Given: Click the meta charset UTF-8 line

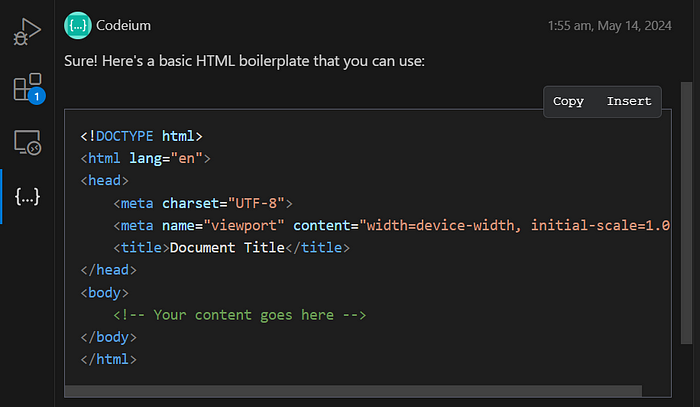Looking at the screenshot, I should [x=203, y=204].
